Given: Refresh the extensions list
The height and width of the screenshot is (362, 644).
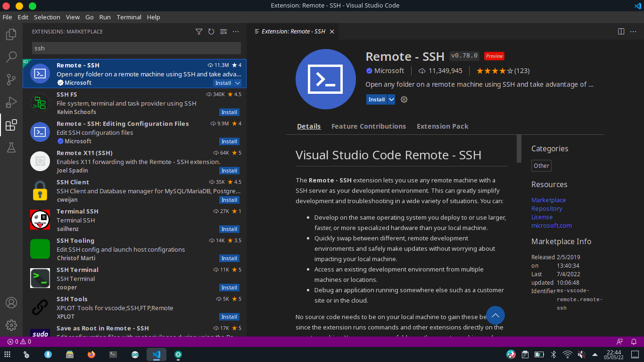Looking at the screenshot, I should pos(211,32).
